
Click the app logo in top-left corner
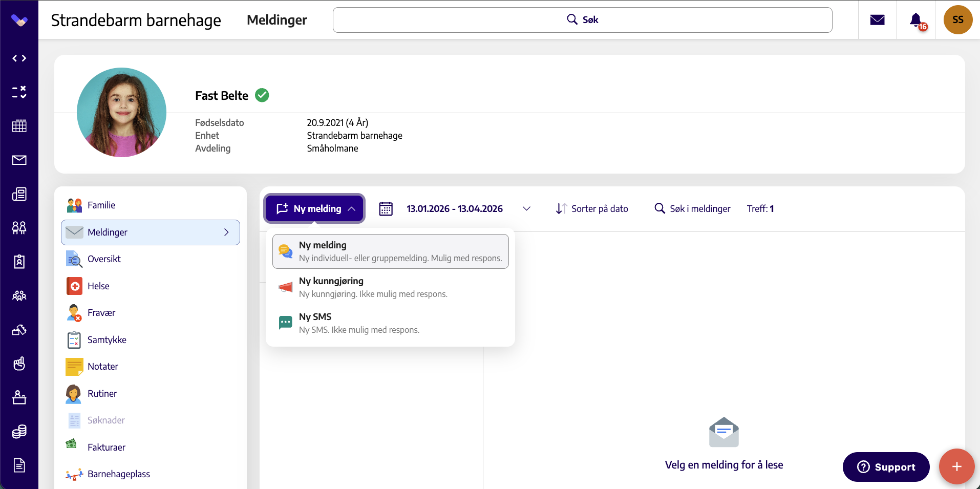[x=19, y=20]
